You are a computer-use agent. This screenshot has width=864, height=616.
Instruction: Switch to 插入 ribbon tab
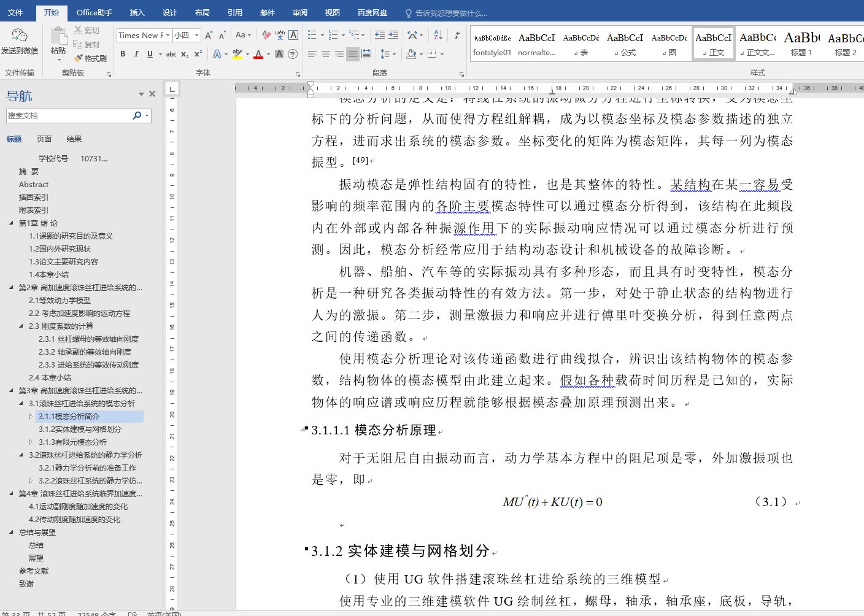click(137, 12)
